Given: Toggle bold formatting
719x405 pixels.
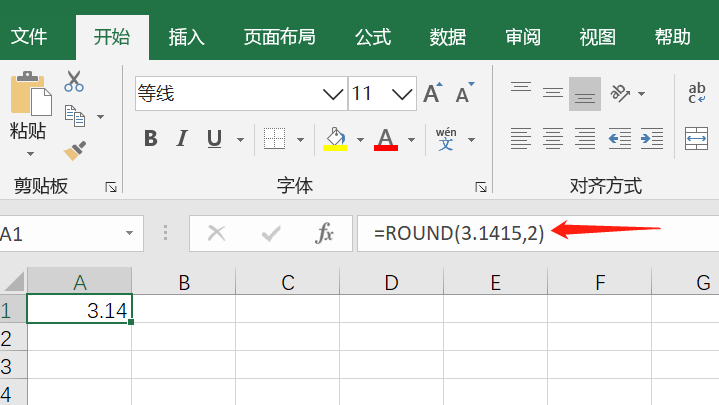Looking at the screenshot, I should pyautogui.click(x=151, y=139).
